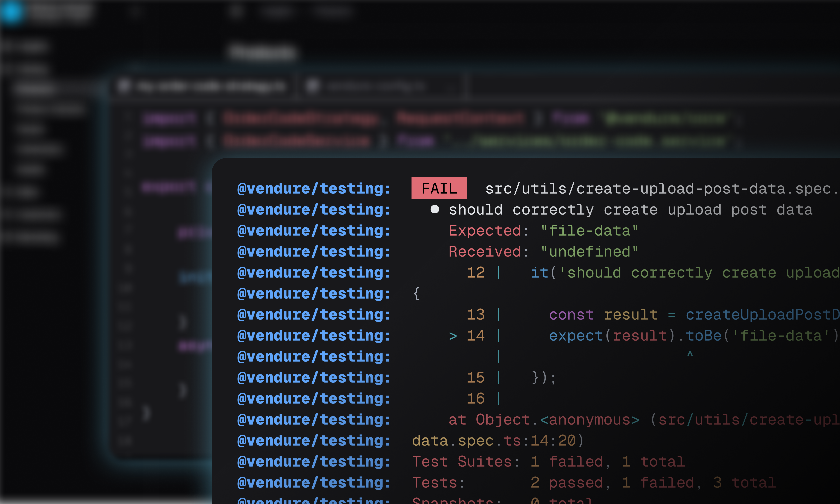Click the it('should correctly create upload call
Screen dimensions: 840x504
coord(685,273)
